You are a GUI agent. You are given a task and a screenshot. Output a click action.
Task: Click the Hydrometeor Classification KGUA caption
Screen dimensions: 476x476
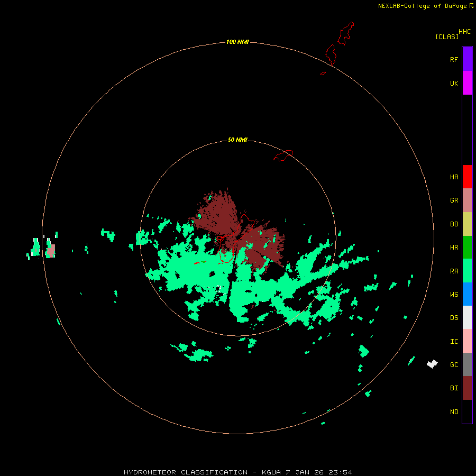pyautogui.click(x=237, y=472)
